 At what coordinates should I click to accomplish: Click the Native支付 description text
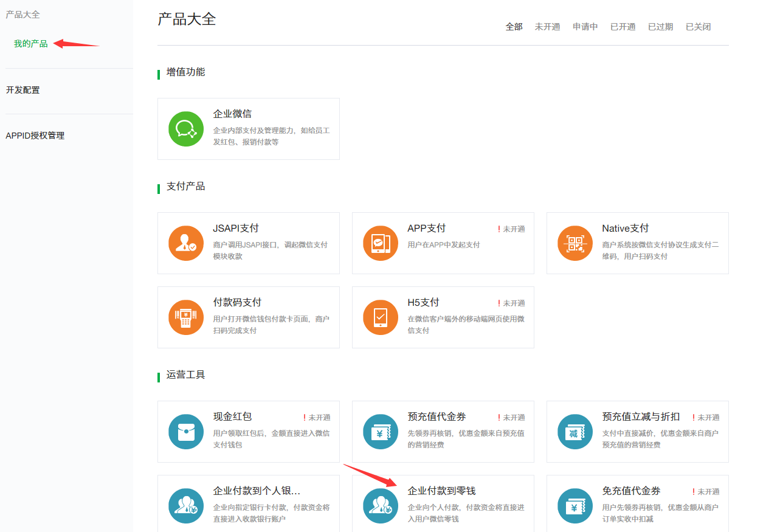pyautogui.click(x=661, y=250)
